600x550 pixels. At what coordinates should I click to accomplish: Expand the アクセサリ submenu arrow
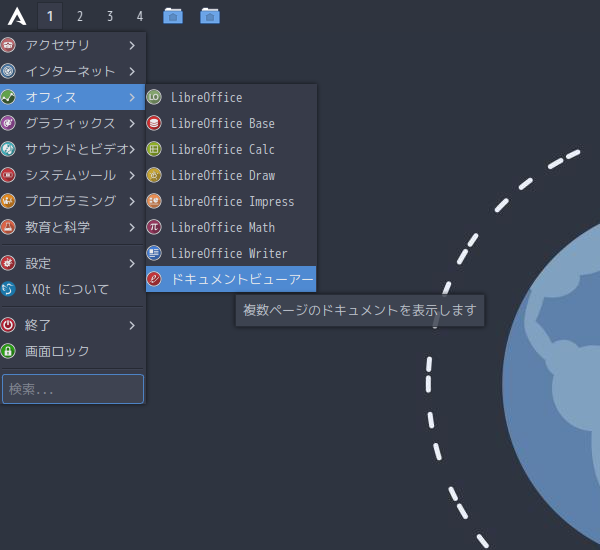pos(132,46)
